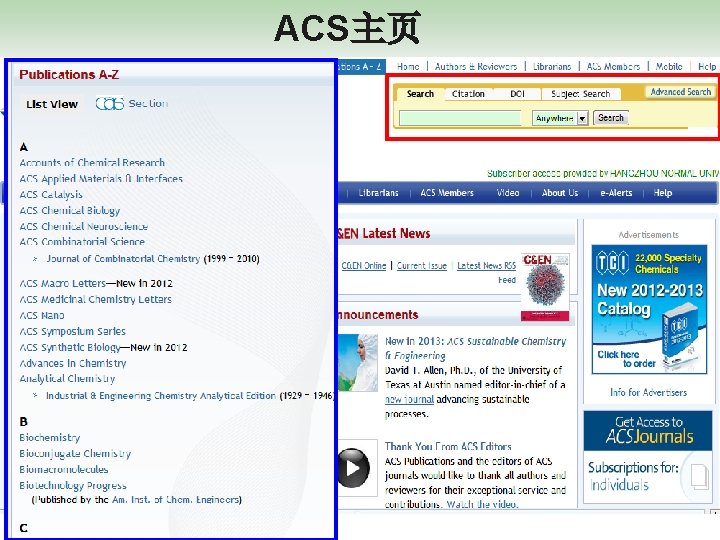Follow the 'new journal' link
This screenshot has width=720, height=540.
coord(409,399)
